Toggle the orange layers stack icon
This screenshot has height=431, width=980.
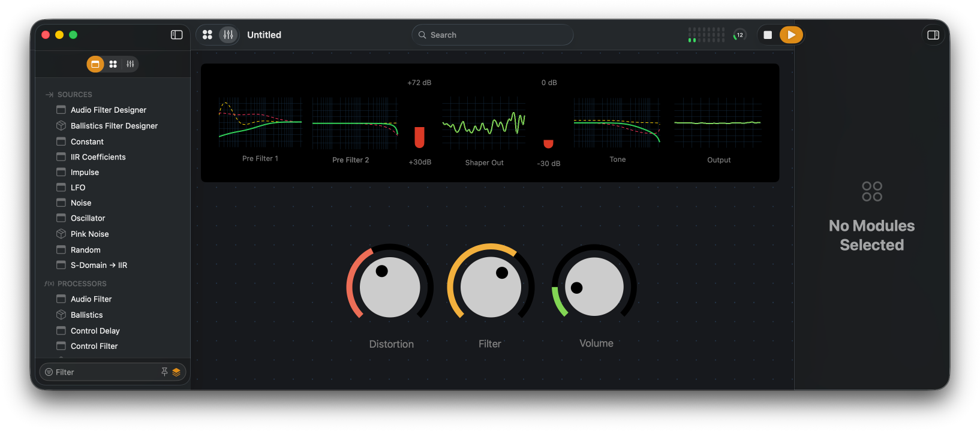tap(176, 372)
